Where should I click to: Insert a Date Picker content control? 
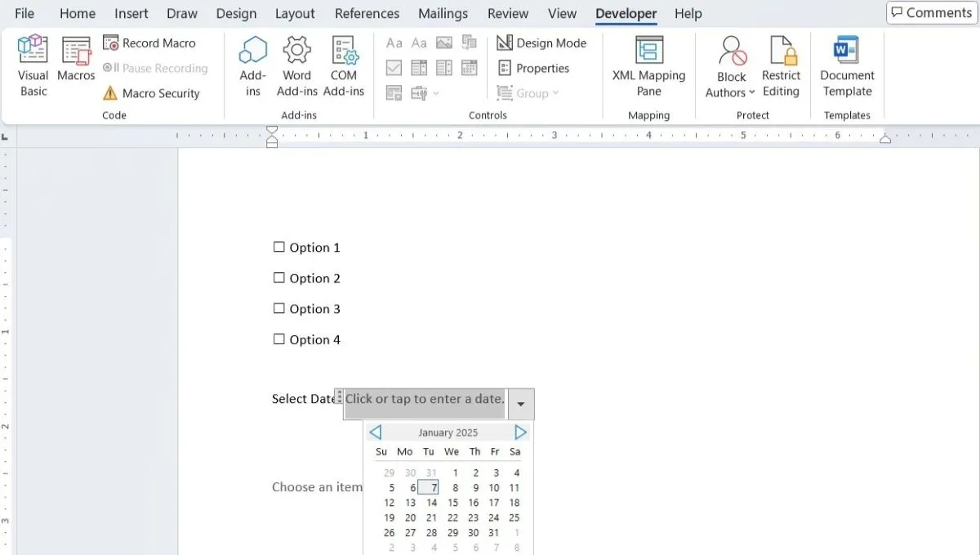tap(470, 68)
